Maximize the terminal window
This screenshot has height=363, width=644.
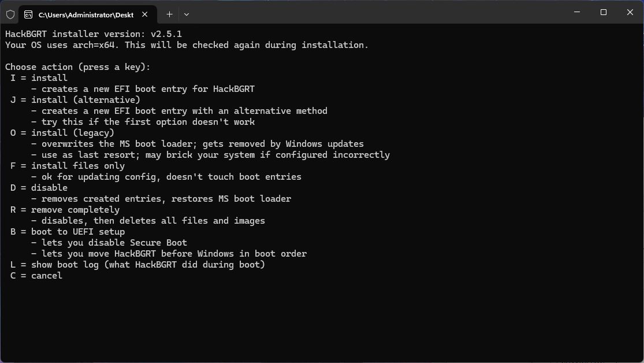point(604,12)
